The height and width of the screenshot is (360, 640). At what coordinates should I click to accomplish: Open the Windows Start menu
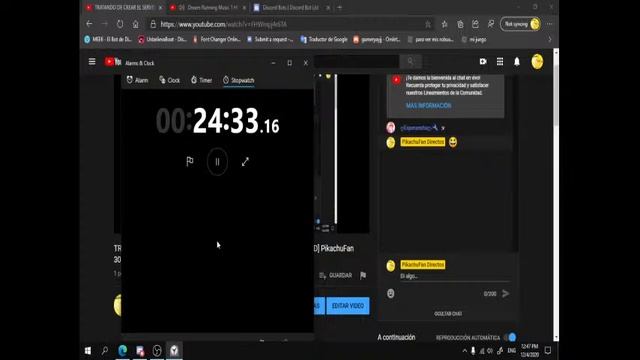pos(88,351)
